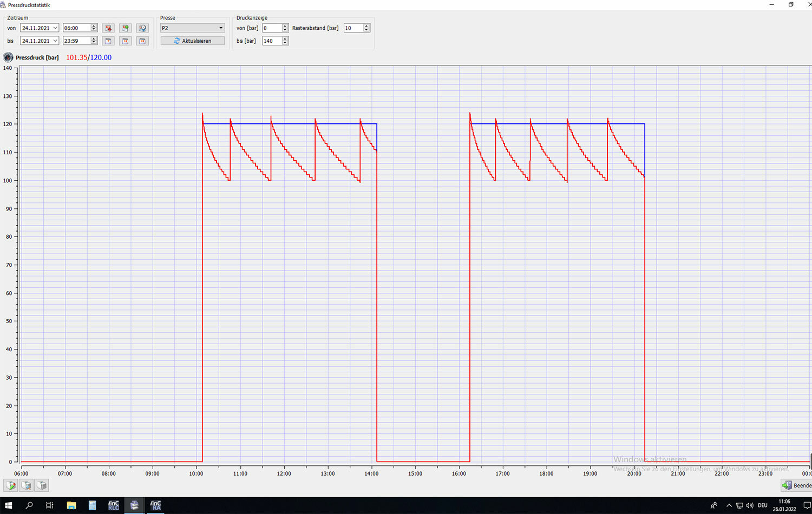Click the 120 pressure axis label
The width and height of the screenshot is (812, 514).
pos(7,124)
